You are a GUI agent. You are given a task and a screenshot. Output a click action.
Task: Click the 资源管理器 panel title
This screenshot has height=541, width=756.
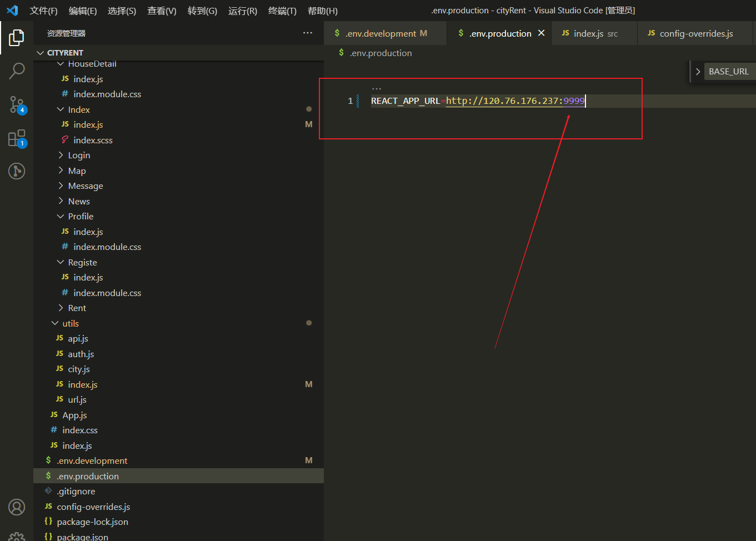tap(66, 33)
